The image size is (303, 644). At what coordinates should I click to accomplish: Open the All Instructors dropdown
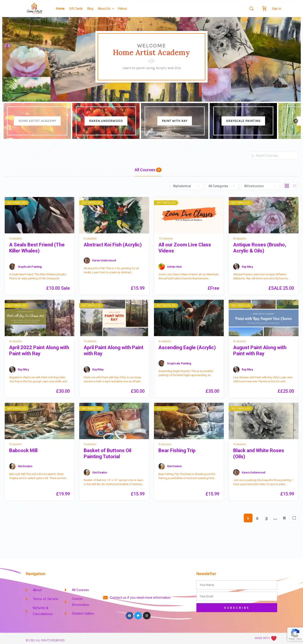[261, 186]
